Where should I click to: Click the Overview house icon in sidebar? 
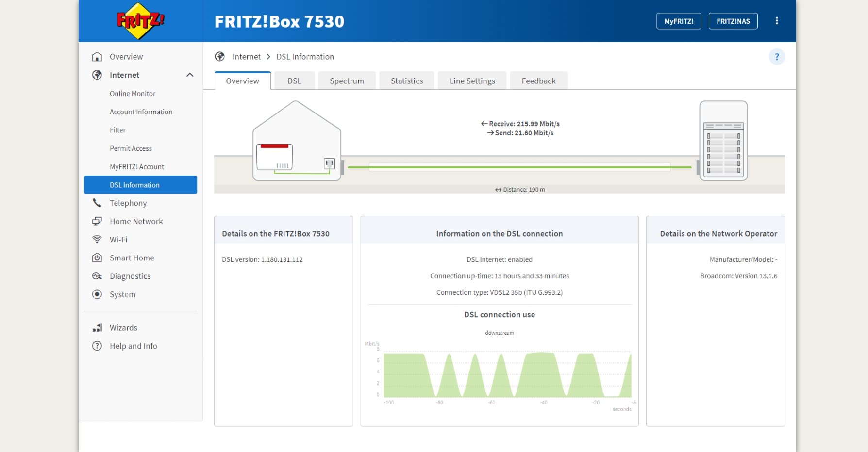point(97,57)
